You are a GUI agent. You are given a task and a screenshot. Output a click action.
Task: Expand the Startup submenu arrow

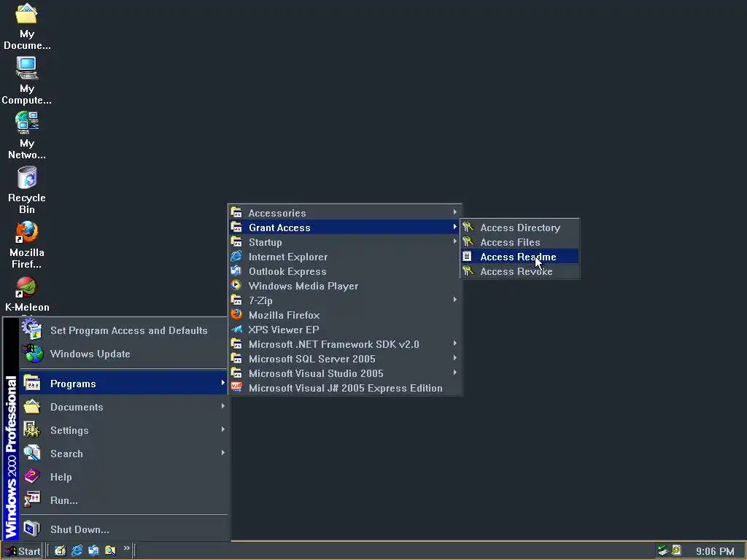tap(455, 242)
